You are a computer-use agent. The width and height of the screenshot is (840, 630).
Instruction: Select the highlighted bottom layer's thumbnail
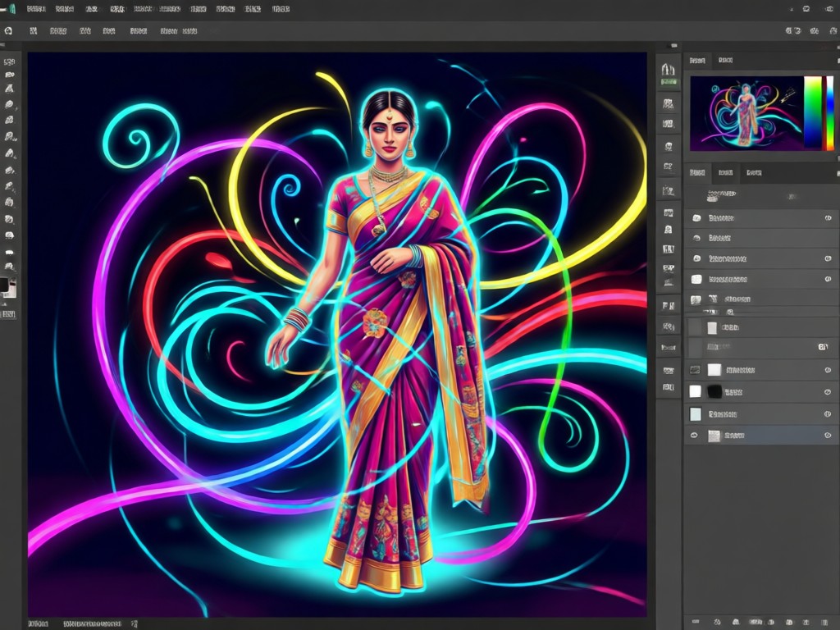click(714, 436)
